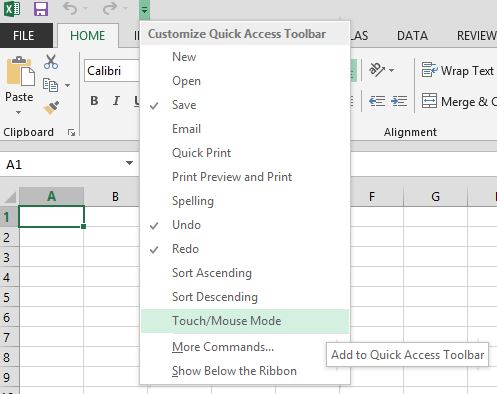Expand Copy options arrow

click(68, 85)
